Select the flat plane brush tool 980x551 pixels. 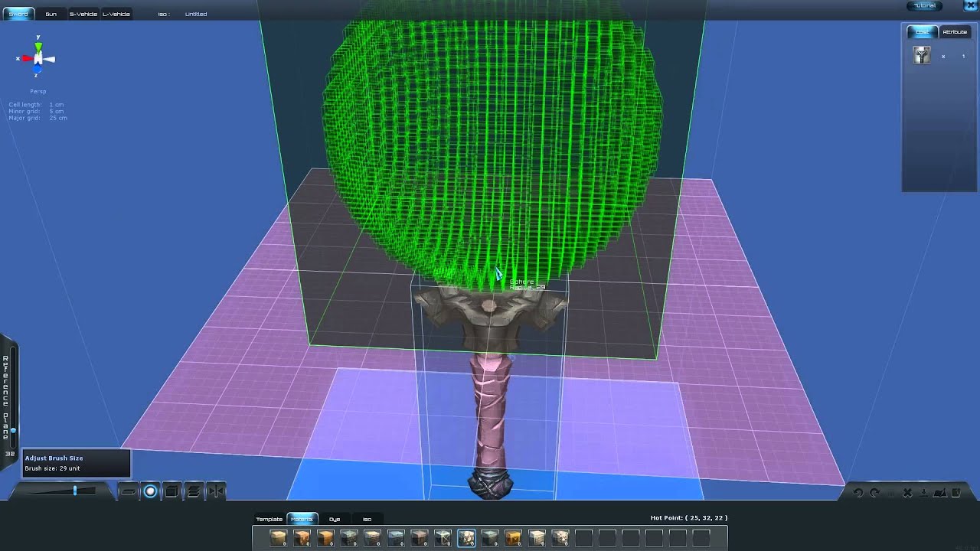[128, 491]
